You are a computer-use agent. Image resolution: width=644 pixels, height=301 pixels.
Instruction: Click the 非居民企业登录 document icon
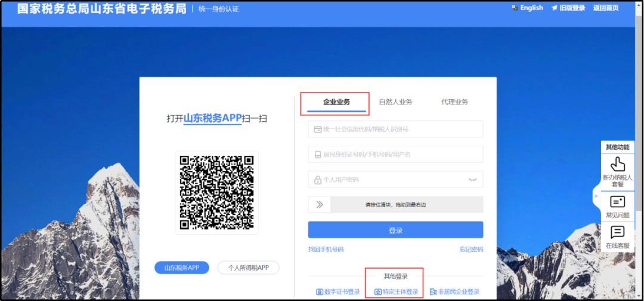[x=433, y=292]
